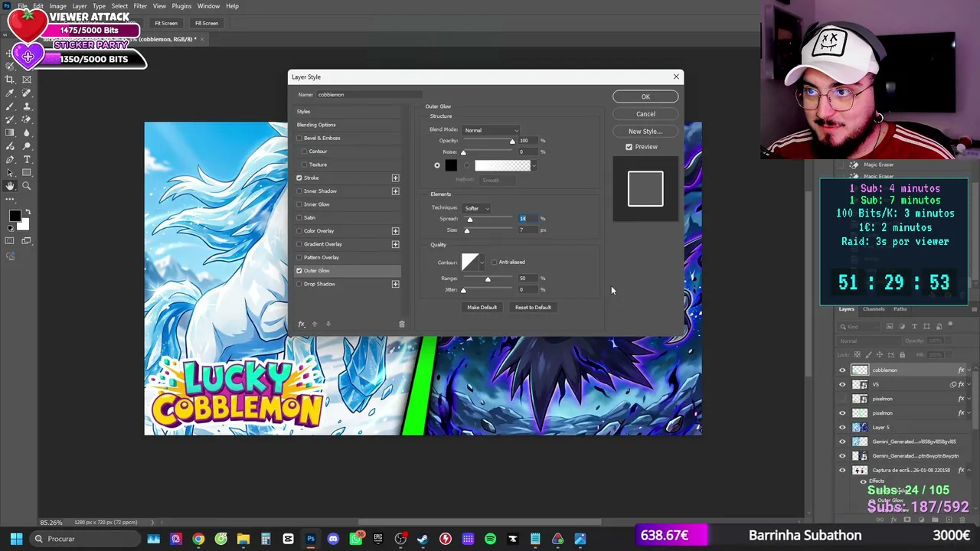Open the Plugins menu
This screenshot has height=551, width=980.
(181, 6)
